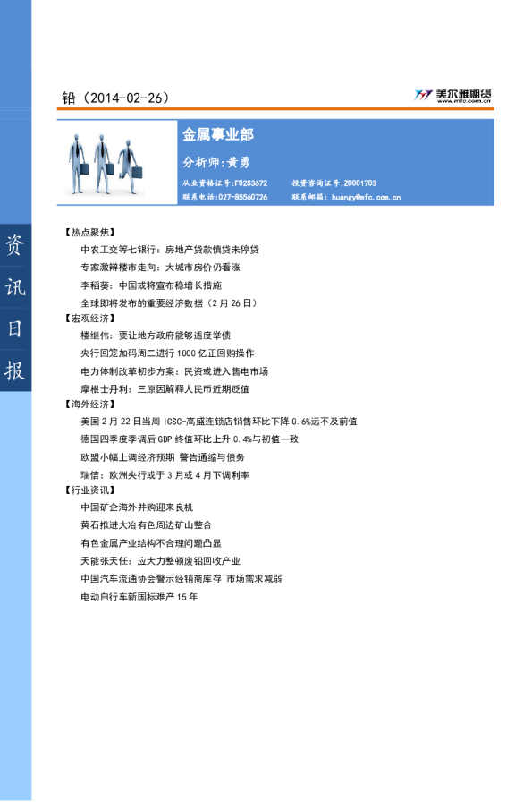Click 电动自行车新国标难产15年 line
The width and height of the screenshot is (532, 809).
(139, 597)
